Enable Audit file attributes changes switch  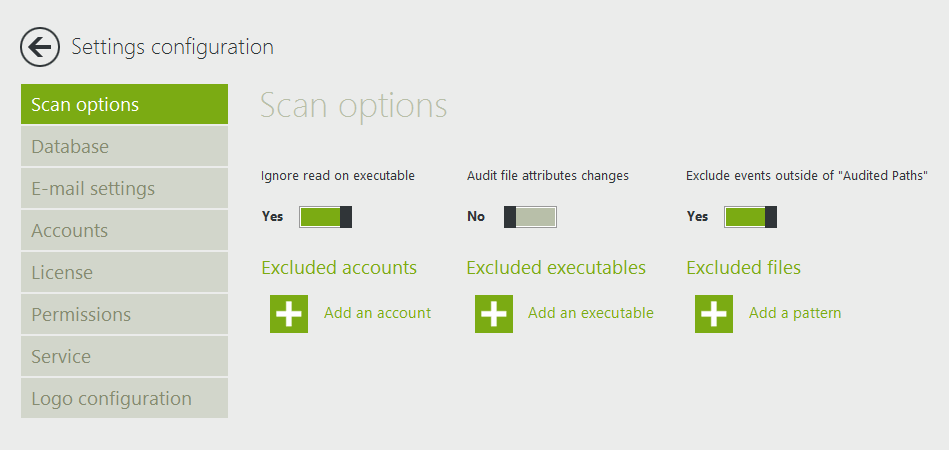click(530, 217)
